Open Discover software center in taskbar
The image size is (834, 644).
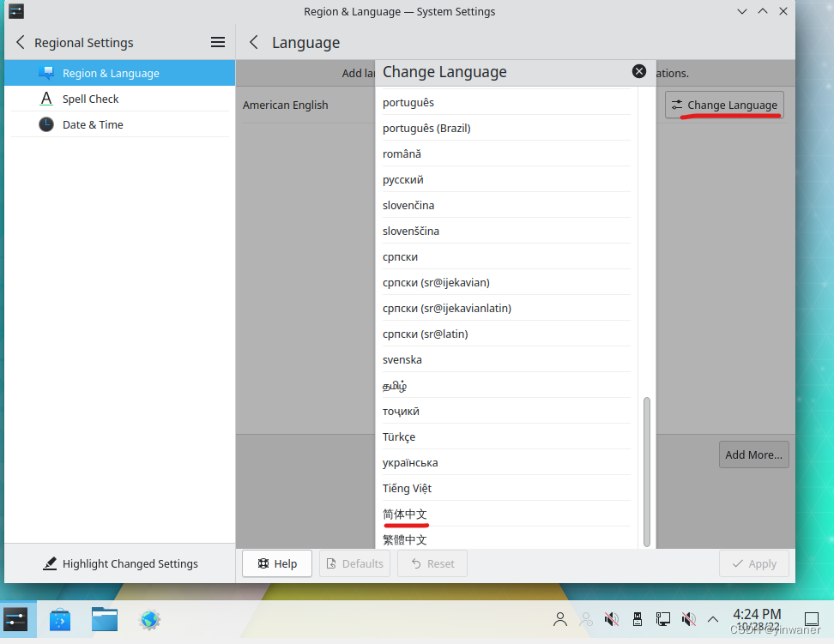(x=60, y=619)
